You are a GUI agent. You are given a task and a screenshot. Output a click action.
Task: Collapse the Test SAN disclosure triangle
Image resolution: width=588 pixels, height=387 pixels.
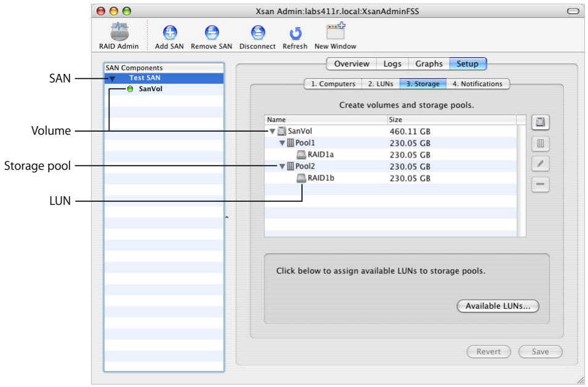(x=112, y=78)
